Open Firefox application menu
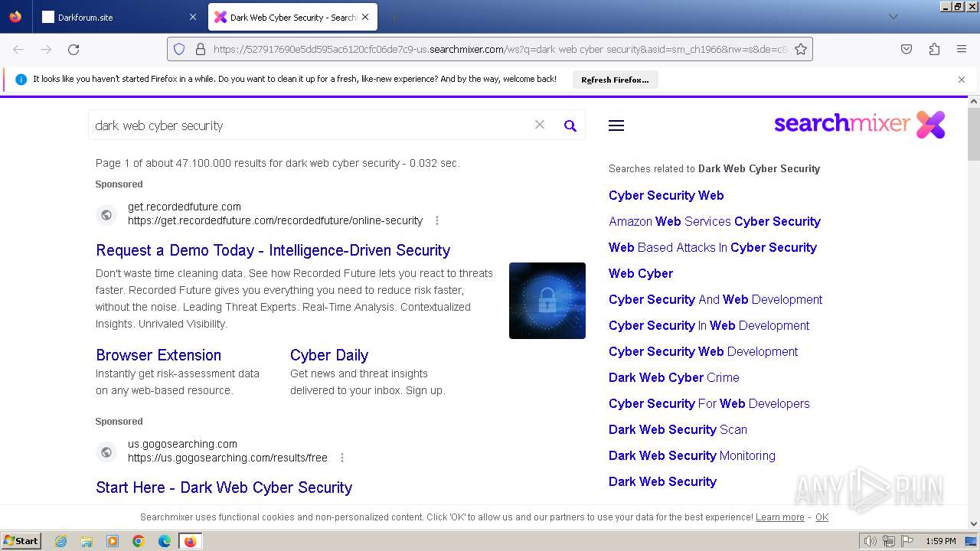980x551 pixels. click(x=962, y=49)
